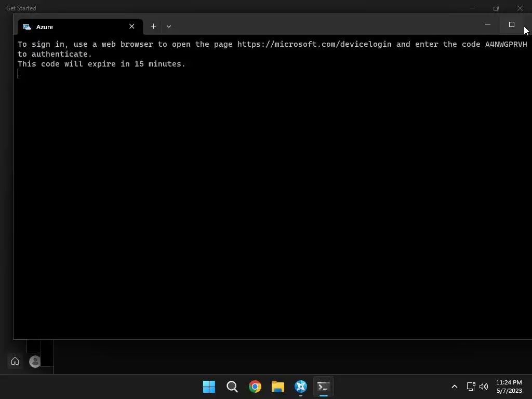Select the Azure terminal tab
532x399 pixels.
80,27
